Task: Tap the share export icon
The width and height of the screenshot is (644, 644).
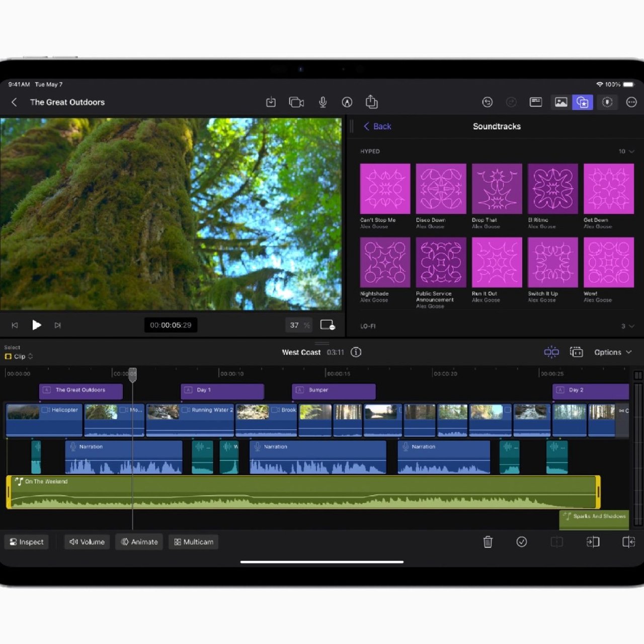Action: pos(371,102)
